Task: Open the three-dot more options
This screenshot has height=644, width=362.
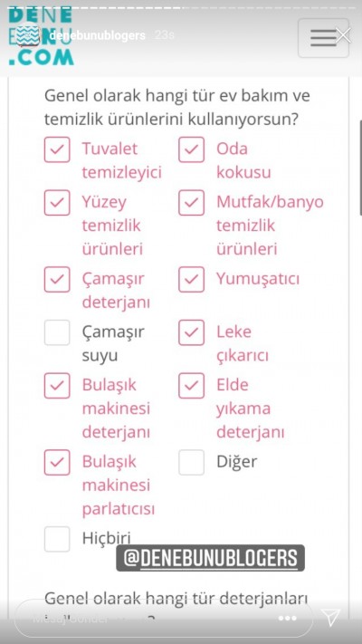Action: pyautogui.click(x=287, y=618)
